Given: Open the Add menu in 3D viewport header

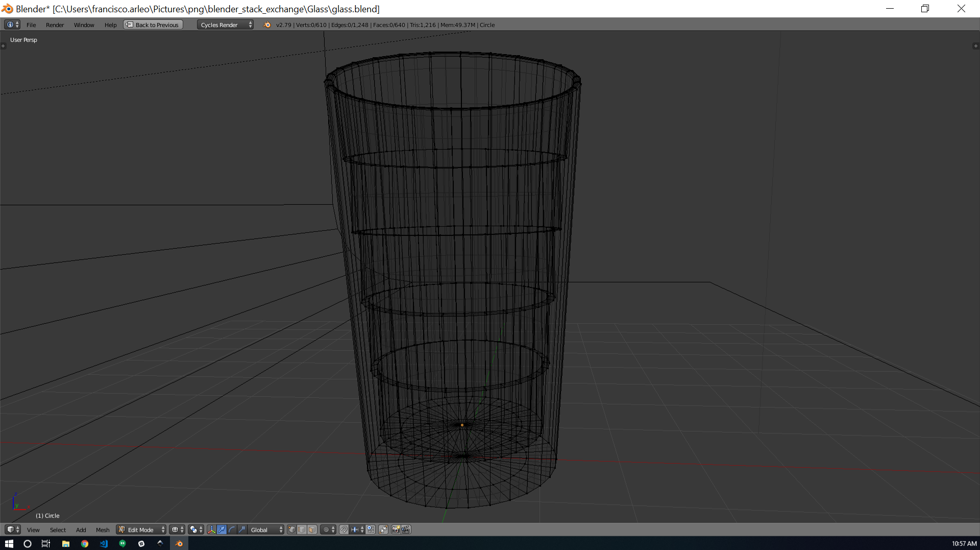Looking at the screenshot, I should (x=81, y=530).
